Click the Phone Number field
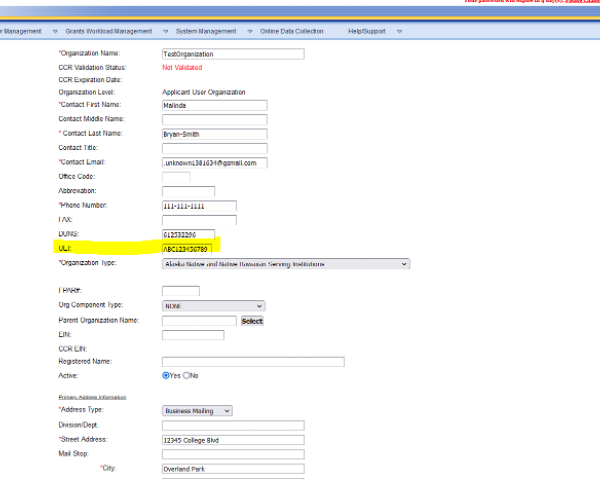 [x=198, y=206]
